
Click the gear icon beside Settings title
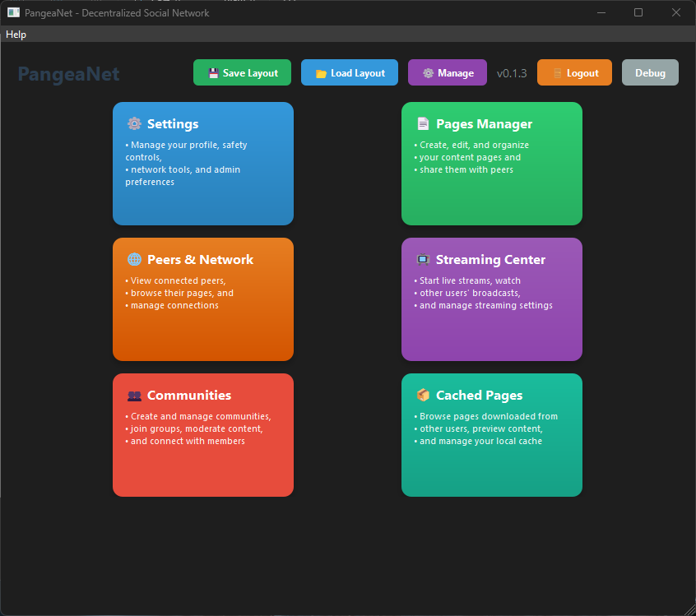(134, 124)
